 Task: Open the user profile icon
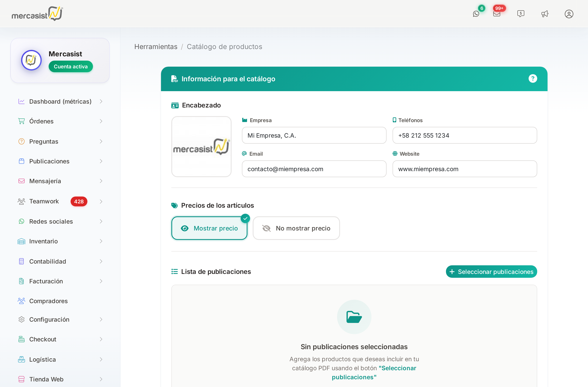569,14
